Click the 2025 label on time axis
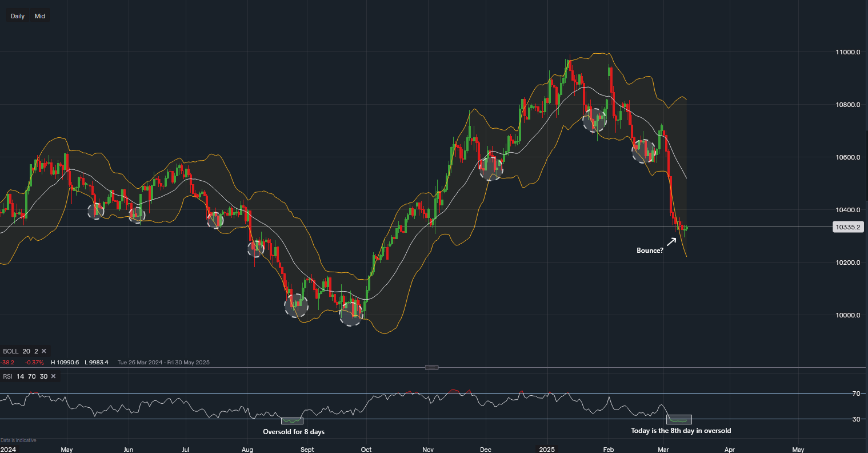 coord(547,450)
